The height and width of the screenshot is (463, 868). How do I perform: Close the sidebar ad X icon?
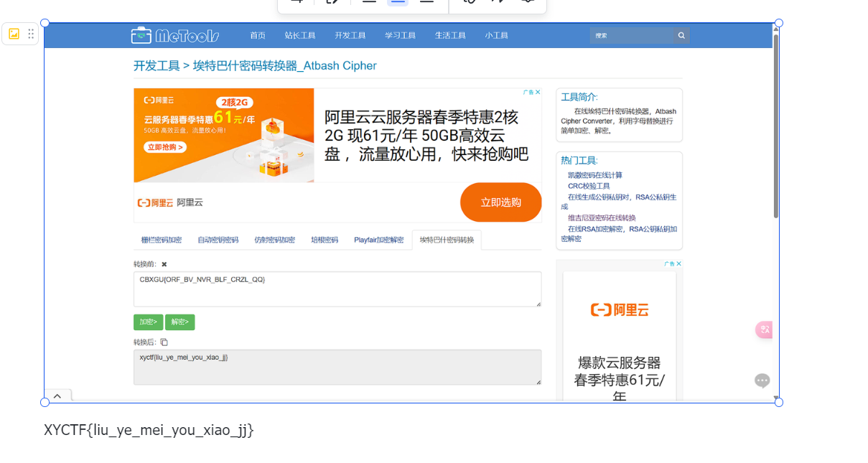[679, 263]
